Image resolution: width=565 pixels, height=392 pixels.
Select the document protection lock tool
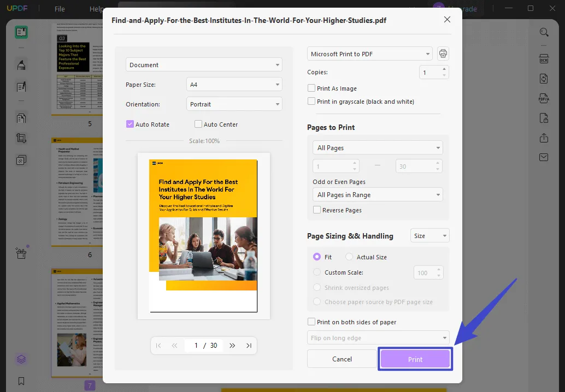pyautogui.click(x=544, y=118)
